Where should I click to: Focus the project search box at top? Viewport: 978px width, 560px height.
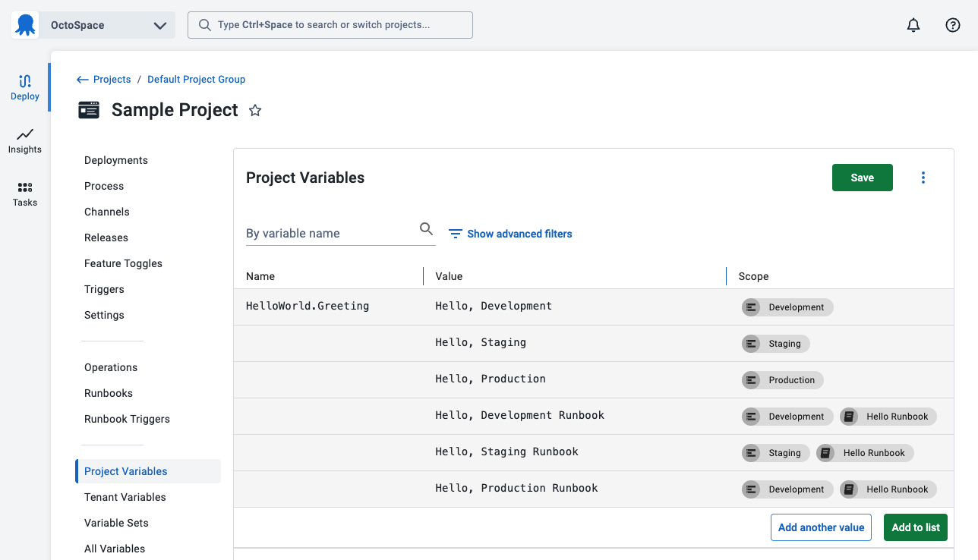point(330,25)
